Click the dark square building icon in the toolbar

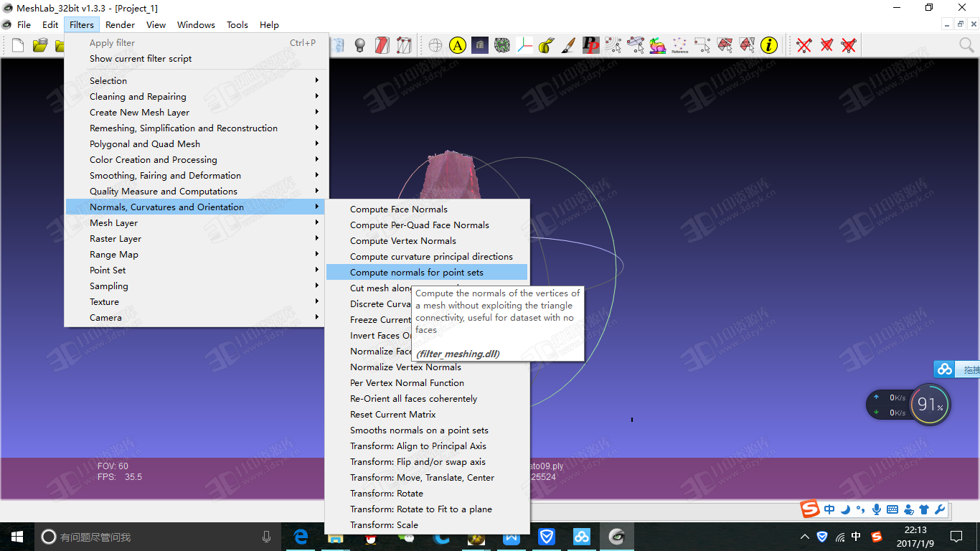480,46
